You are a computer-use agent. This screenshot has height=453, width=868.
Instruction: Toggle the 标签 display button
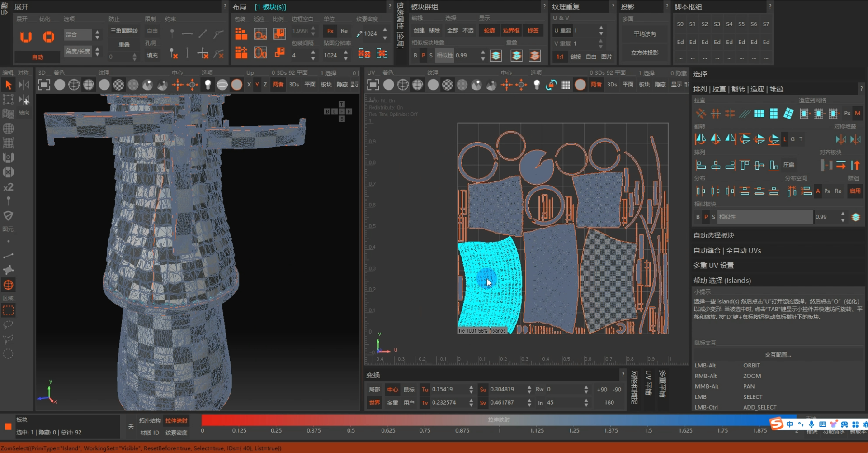point(533,30)
